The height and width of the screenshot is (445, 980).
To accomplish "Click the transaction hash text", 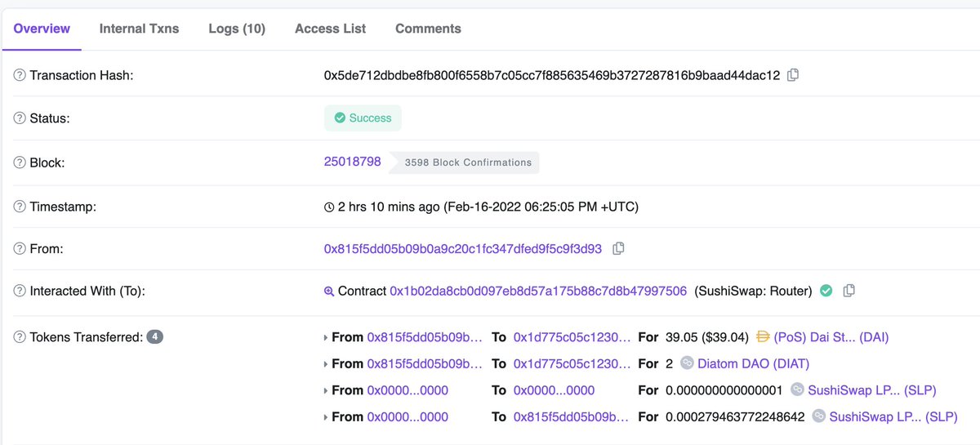I will click(x=552, y=75).
